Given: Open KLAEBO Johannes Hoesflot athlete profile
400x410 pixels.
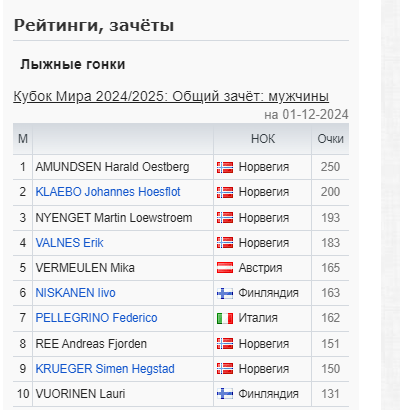Looking at the screenshot, I should click(x=108, y=192).
